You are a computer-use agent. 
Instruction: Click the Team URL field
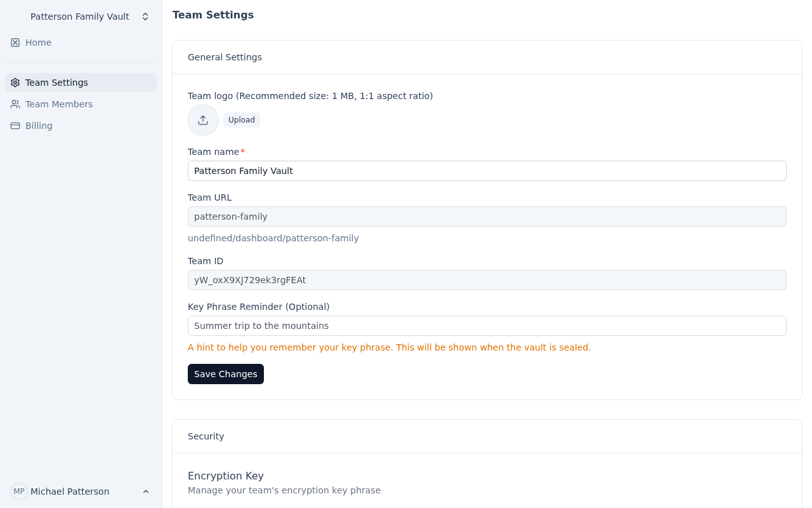click(487, 217)
